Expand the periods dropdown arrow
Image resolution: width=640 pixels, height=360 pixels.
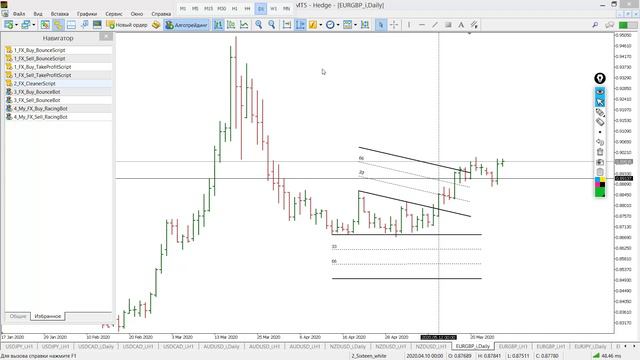click(338, 25)
